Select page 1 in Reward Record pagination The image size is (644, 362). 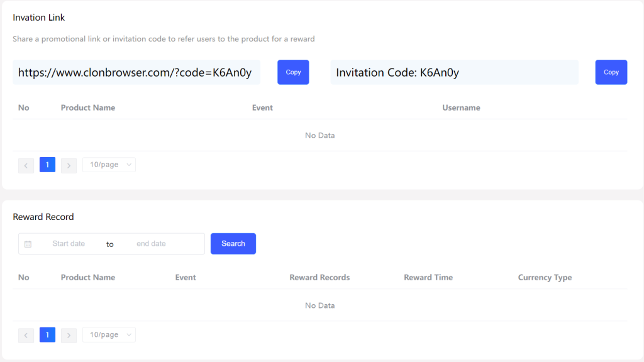coord(47,334)
